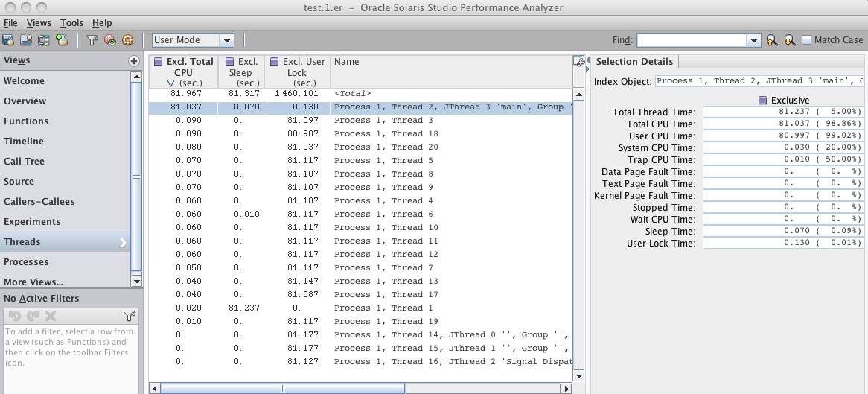This screenshot has height=394, width=868.
Task: Collapse the Selection Details panel with left arrow
Action: coord(587,61)
